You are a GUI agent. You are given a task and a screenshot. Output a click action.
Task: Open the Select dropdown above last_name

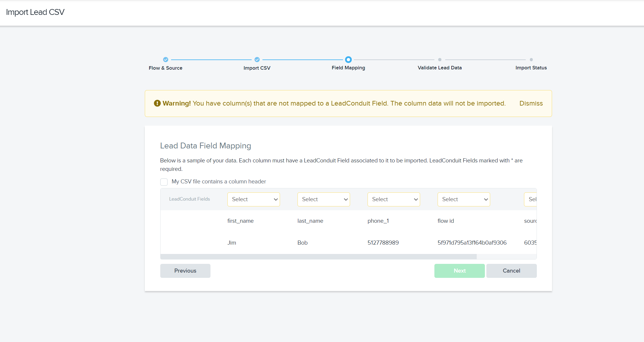click(x=323, y=199)
